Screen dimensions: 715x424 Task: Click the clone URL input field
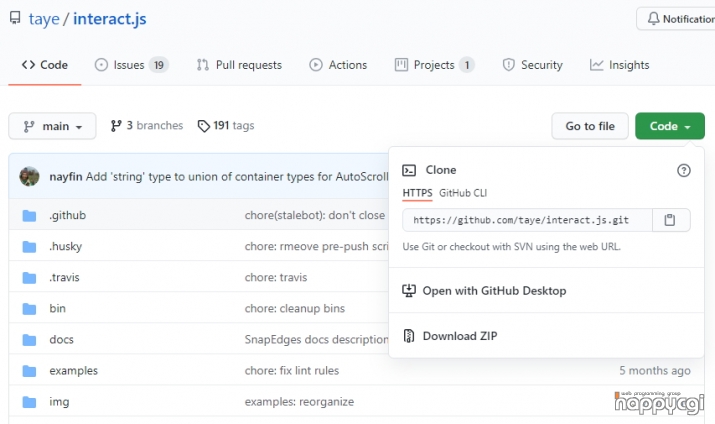coord(527,220)
